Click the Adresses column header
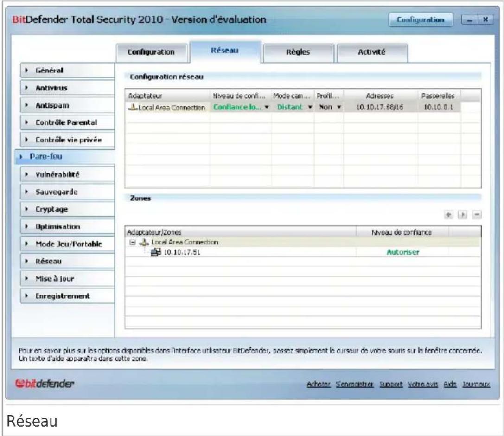This screenshot has height=436, width=504. coord(380,96)
